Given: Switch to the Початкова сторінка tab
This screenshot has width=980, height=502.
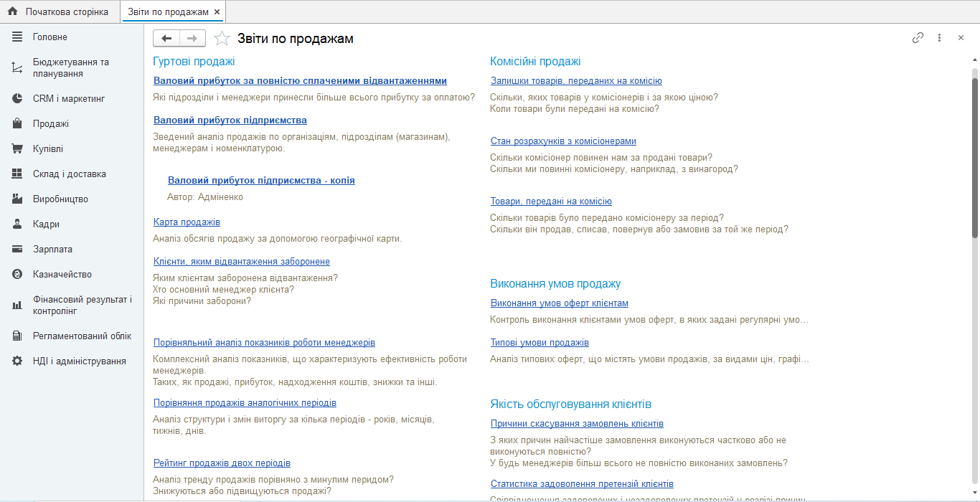Looking at the screenshot, I should [60, 11].
